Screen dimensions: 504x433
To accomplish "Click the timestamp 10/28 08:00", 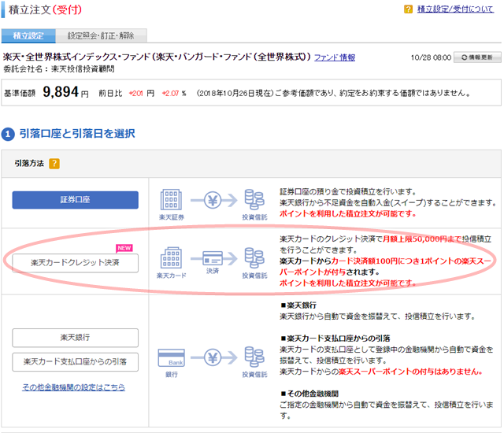I will point(431,57).
